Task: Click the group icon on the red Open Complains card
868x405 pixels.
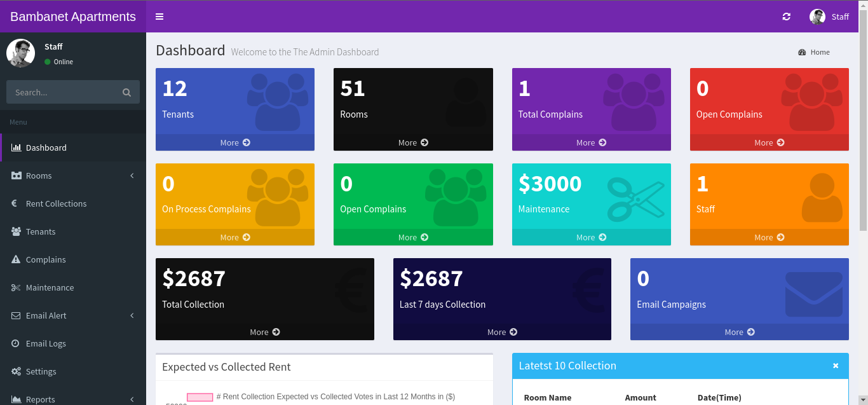Action: click(x=811, y=102)
